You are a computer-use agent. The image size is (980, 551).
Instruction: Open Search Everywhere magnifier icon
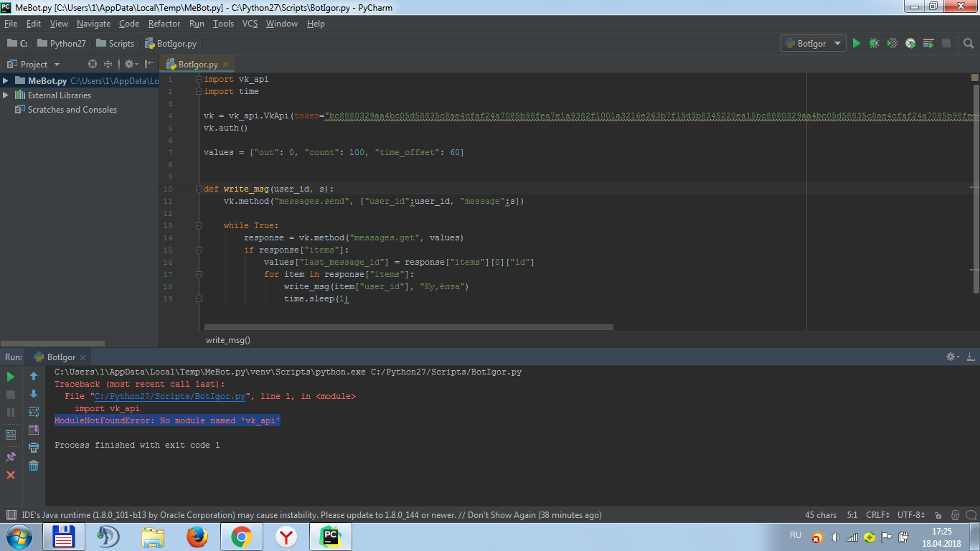click(x=968, y=43)
